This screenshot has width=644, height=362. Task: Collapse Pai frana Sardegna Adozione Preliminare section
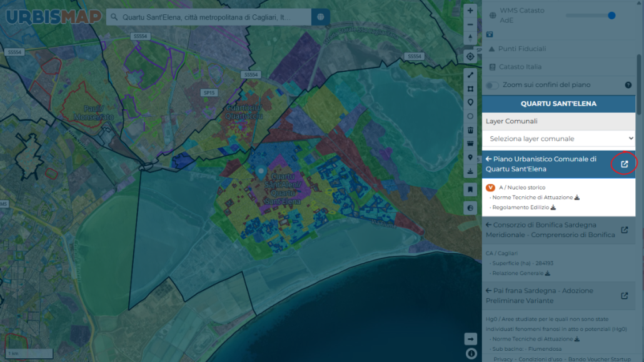(x=488, y=291)
